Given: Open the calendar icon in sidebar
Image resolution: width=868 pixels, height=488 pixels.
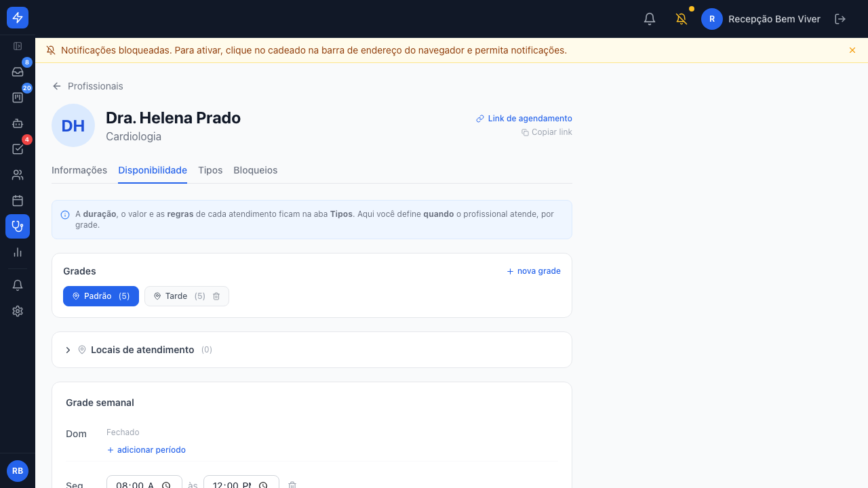Looking at the screenshot, I should pos(18,201).
